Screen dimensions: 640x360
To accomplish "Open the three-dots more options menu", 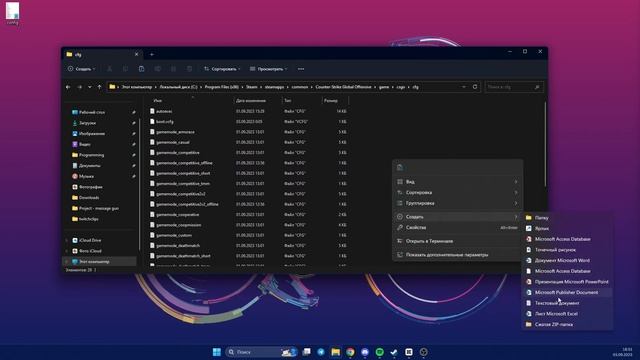I will click(301, 69).
